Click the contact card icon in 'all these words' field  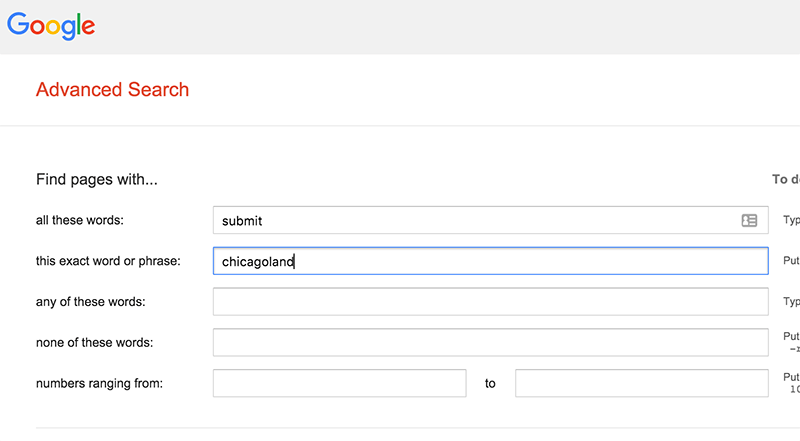point(749,220)
